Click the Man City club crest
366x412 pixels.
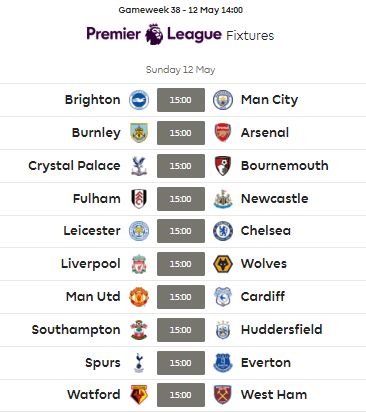coord(223,100)
